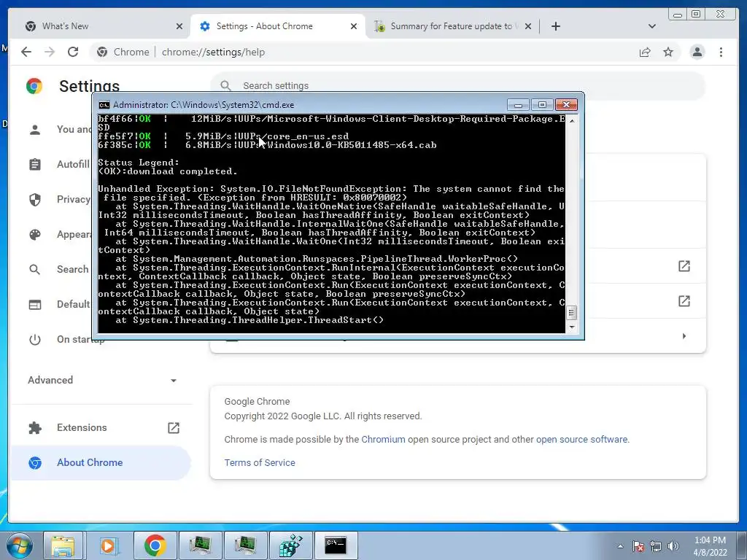Bookmark this page with the star icon

668,52
